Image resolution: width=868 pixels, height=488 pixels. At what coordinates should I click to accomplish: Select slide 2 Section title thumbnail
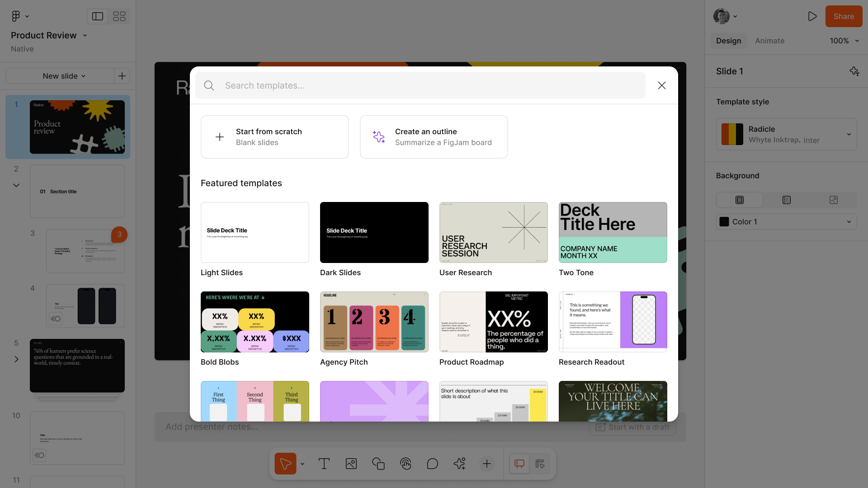pos(77,192)
